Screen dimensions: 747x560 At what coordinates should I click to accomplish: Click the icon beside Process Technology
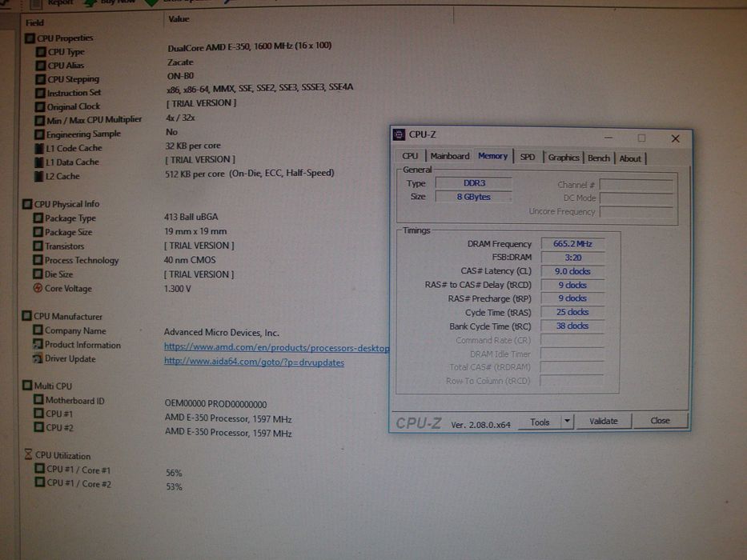38,260
